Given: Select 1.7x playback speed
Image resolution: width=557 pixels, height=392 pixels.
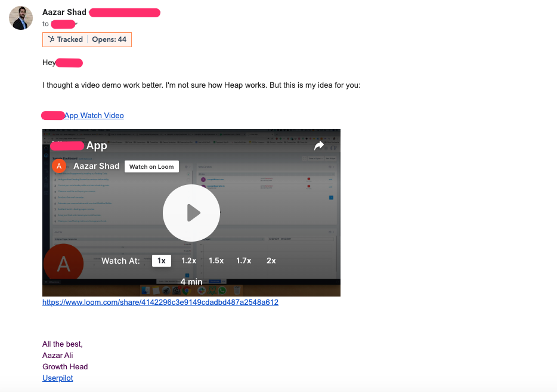Looking at the screenshot, I should (x=244, y=261).
